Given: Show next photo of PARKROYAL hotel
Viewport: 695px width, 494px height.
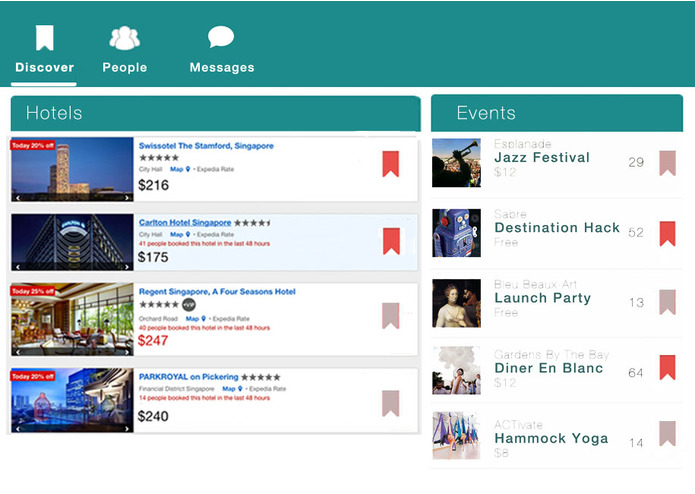Looking at the screenshot, I should click(127, 428).
